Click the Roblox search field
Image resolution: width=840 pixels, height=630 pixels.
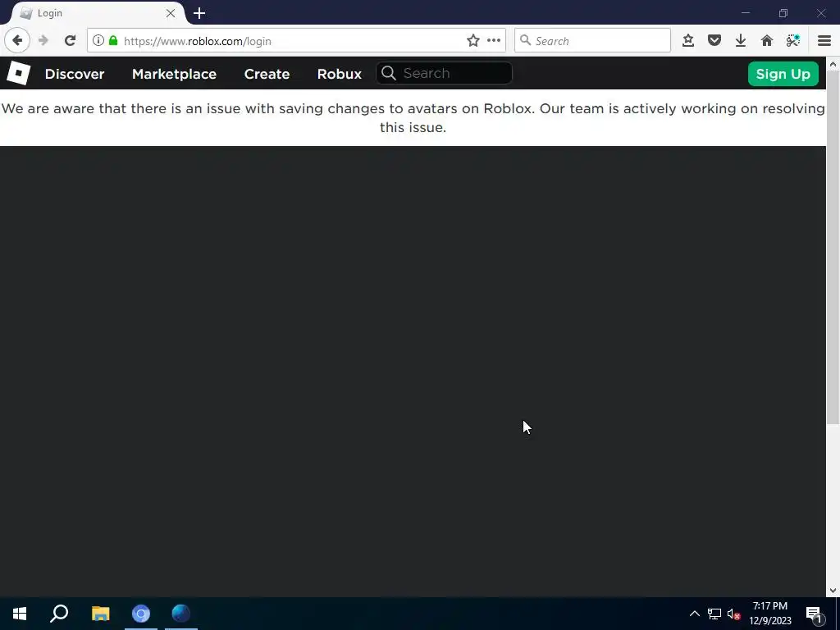pyautogui.click(x=444, y=73)
